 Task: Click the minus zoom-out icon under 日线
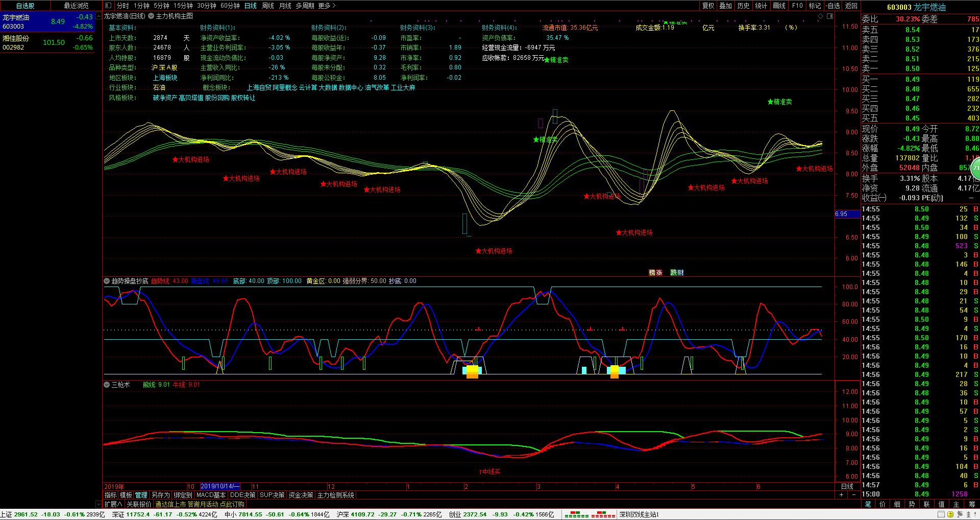point(853,495)
